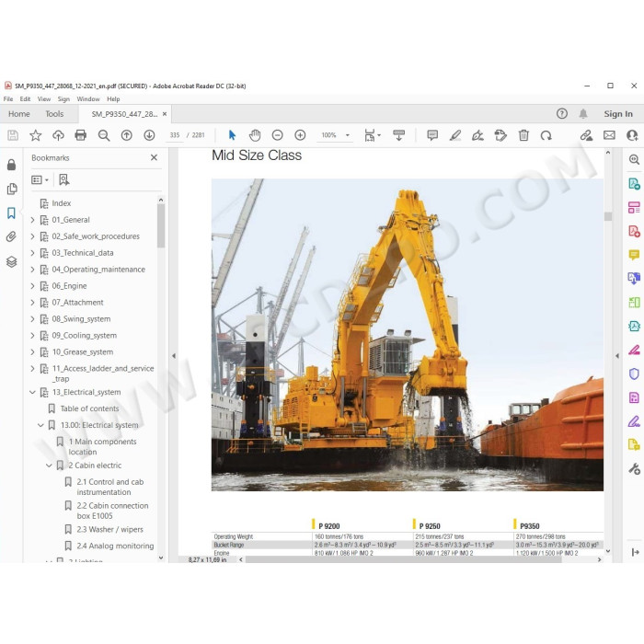Close the Bookmarks panel
Viewport: 644px width, 644px height.
(x=154, y=157)
